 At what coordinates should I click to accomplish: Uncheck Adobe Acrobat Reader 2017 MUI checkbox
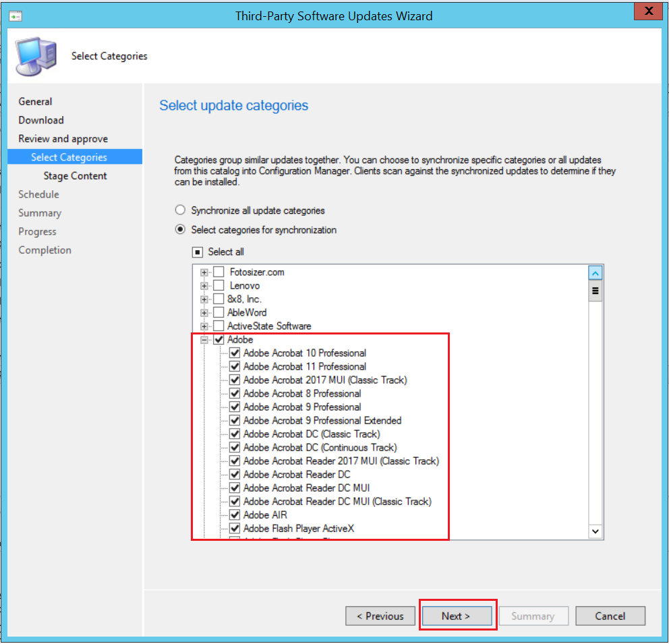point(235,461)
